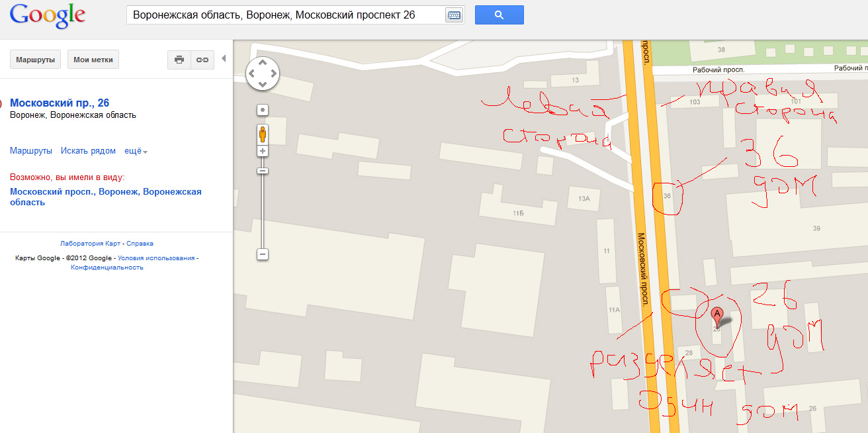Collapse the left panel arrow

tap(224, 58)
